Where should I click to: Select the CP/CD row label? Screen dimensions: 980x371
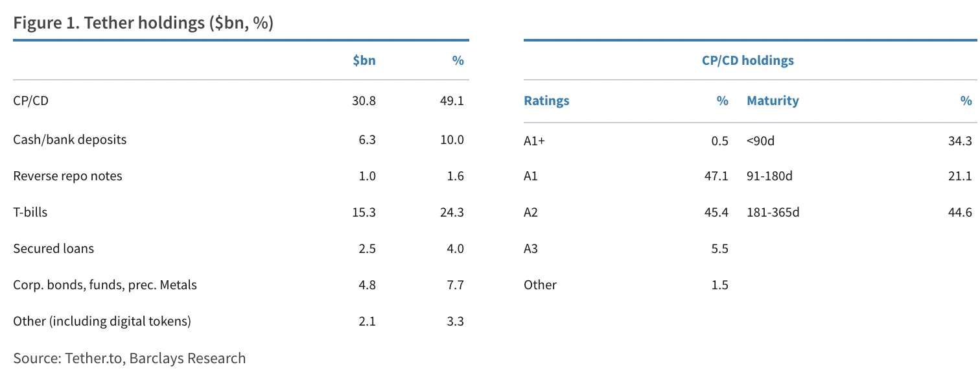(x=30, y=101)
